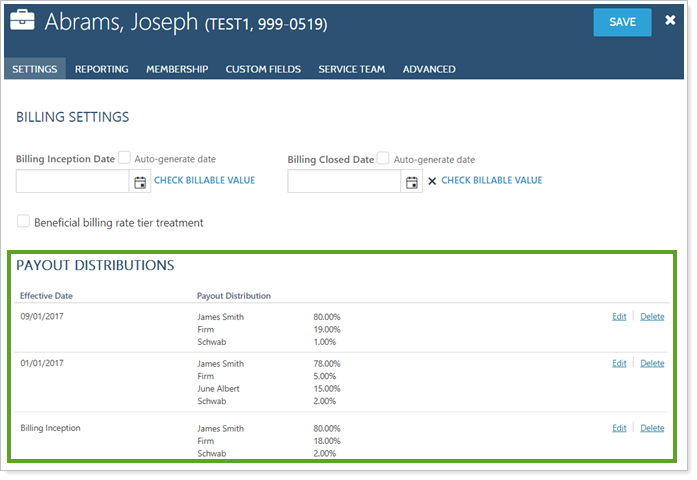
Task: Switch to the Reporting tab
Action: pyautogui.click(x=101, y=69)
